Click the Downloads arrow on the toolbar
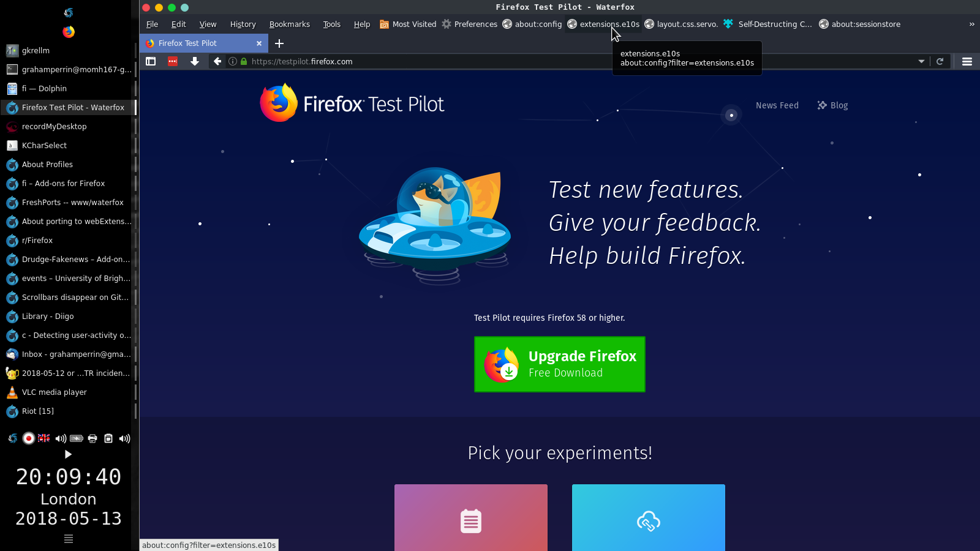The width and height of the screenshot is (980, 551). coord(195,61)
